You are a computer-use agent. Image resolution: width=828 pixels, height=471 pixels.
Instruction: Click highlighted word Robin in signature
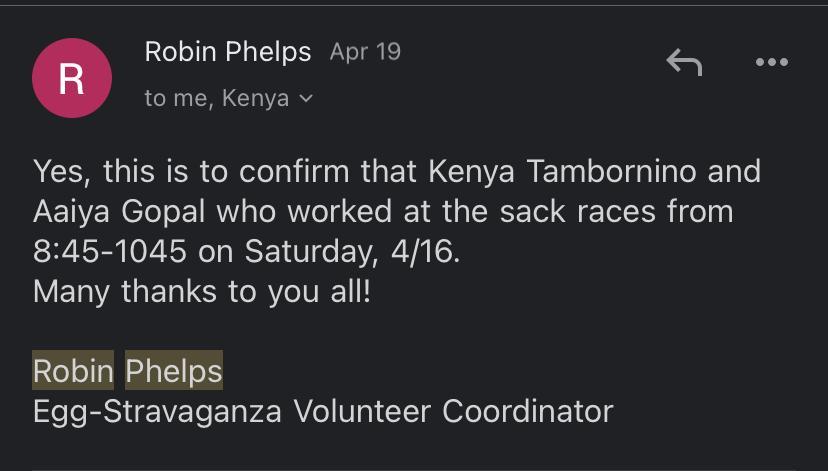tap(73, 371)
